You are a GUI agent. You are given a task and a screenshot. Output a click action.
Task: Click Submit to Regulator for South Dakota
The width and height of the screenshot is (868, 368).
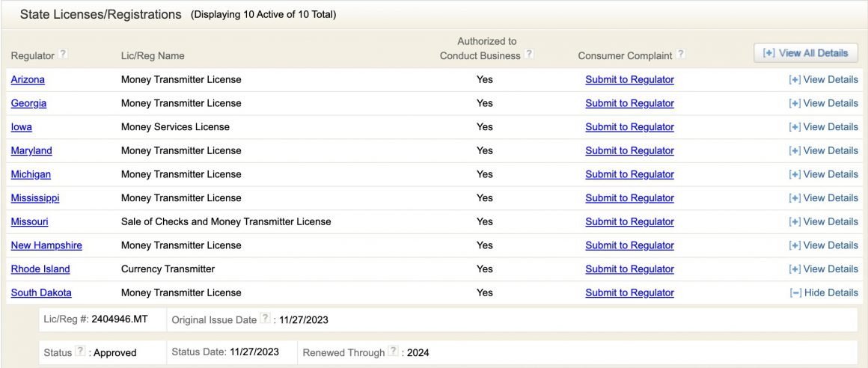click(629, 293)
